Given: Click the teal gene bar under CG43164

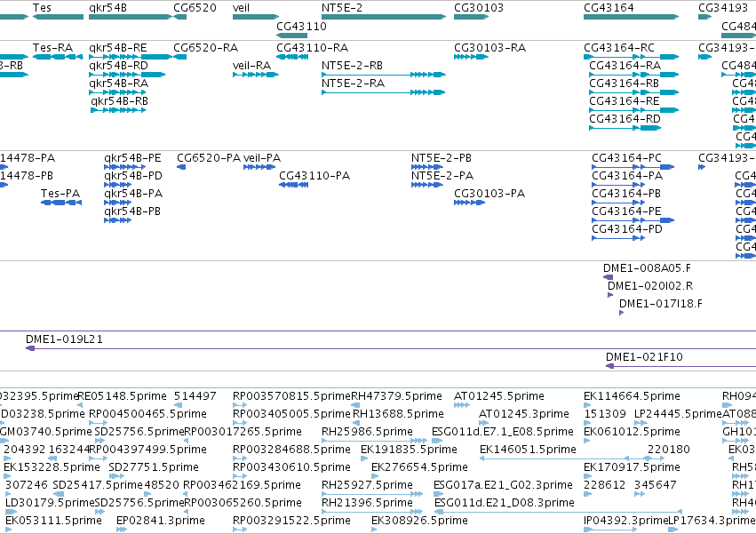Looking at the screenshot, I should pyautogui.click(x=631, y=17).
